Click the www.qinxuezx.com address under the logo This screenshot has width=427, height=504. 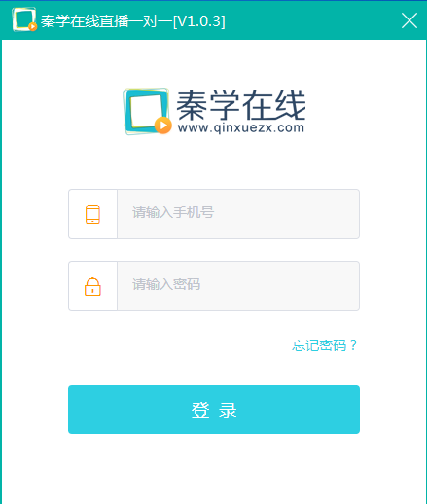(x=241, y=127)
